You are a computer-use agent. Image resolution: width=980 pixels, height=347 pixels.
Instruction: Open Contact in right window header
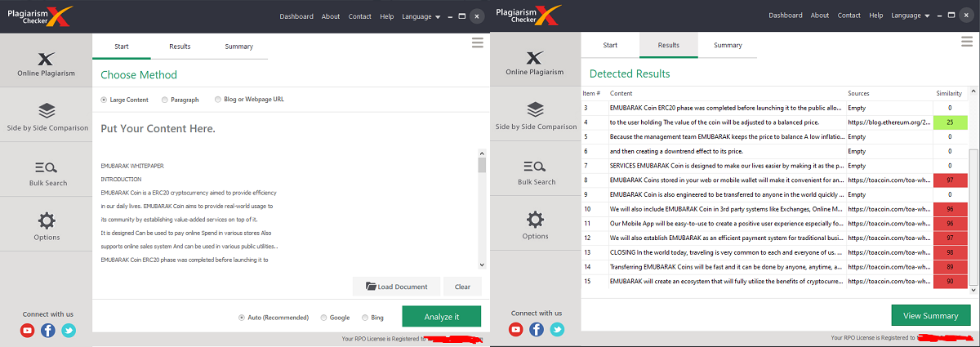(849, 16)
